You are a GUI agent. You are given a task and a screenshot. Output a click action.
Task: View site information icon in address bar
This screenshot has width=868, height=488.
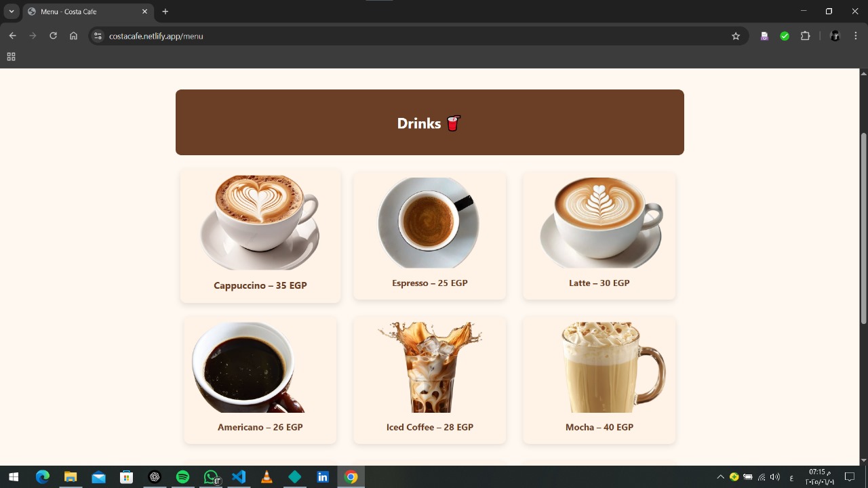pos(98,36)
